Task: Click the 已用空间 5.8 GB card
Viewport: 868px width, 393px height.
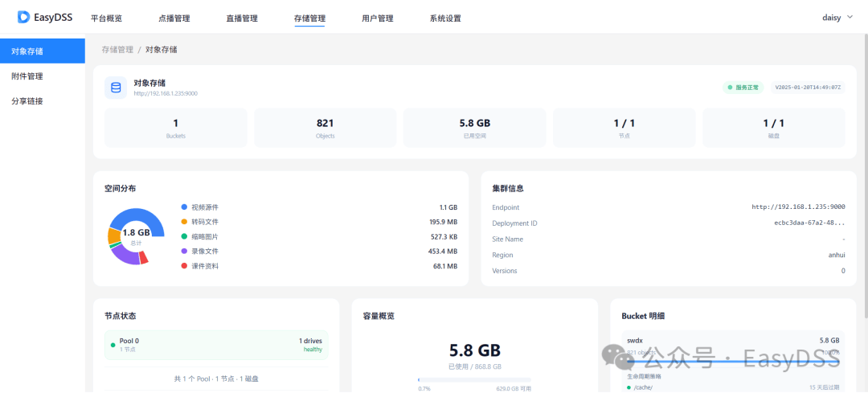Action: pos(474,128)
